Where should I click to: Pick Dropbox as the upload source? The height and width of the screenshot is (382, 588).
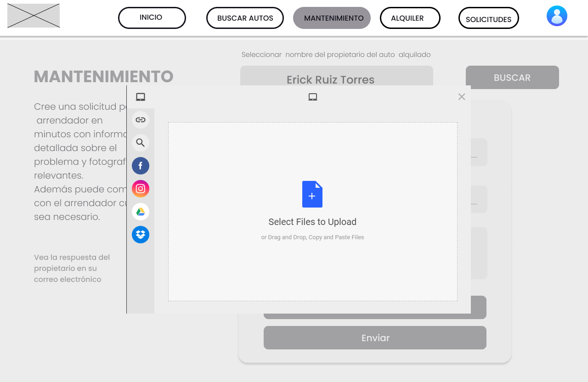(x=141, y=235)
